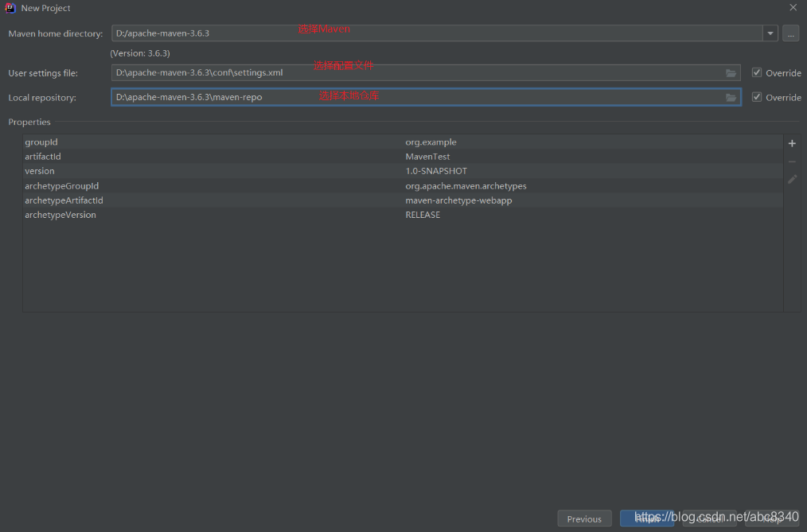Click the pencil icon to edit property
The height and width of the screenshot is (532, 807).
tap(792, 179)
